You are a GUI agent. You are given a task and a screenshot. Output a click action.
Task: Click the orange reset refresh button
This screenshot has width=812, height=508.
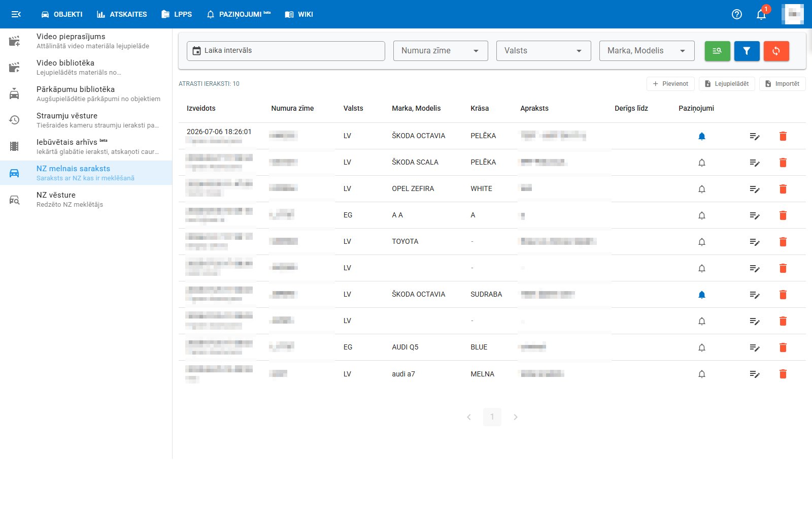pyautogui.click(x=776, y=51)
